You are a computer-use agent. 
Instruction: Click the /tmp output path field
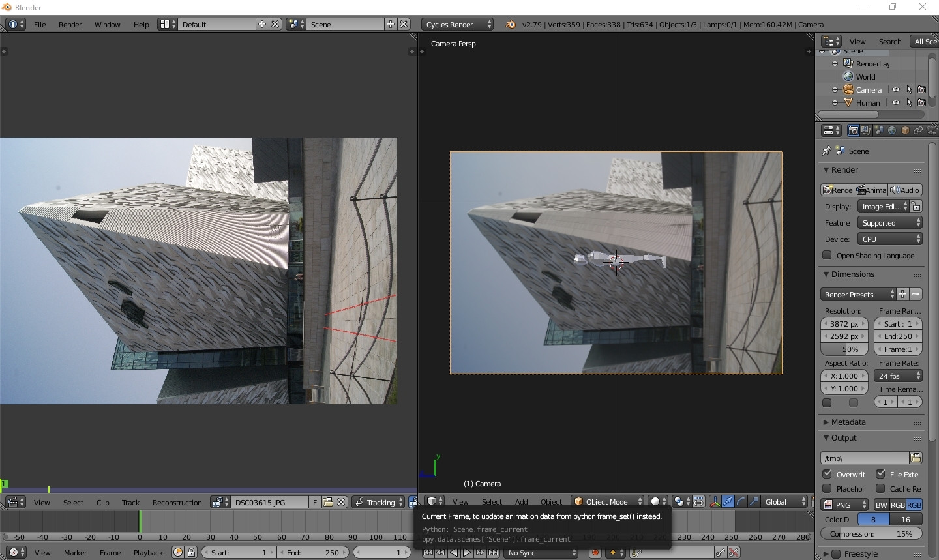click(x=864, y=458)
